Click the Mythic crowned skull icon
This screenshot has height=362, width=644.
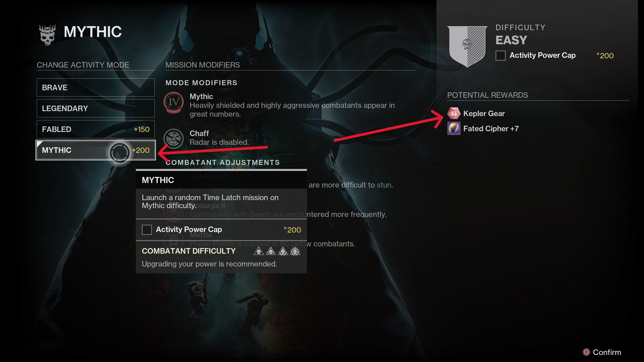47,35
